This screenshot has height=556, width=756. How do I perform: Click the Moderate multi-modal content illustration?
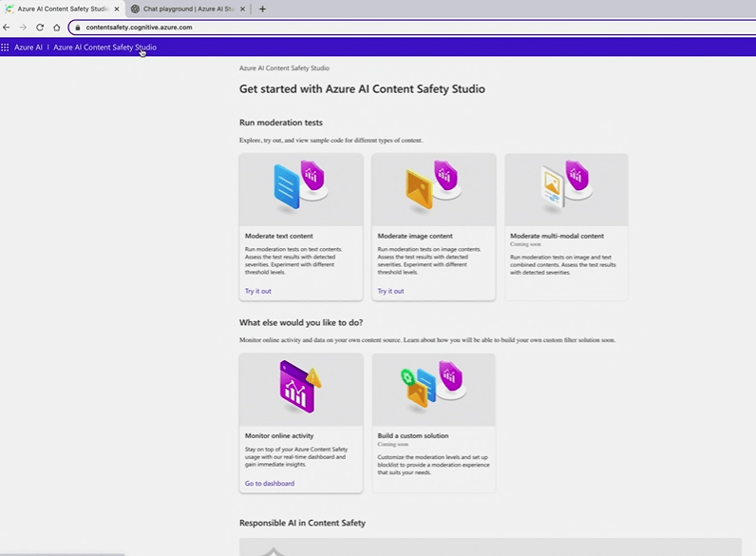pos(566,188)
